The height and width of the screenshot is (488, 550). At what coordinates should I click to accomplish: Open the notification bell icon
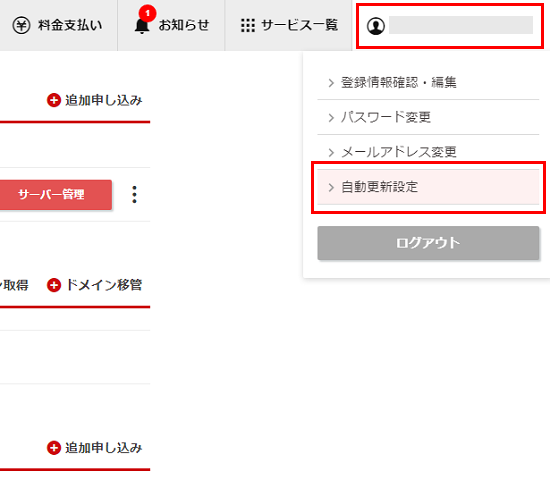click(142, 27)
